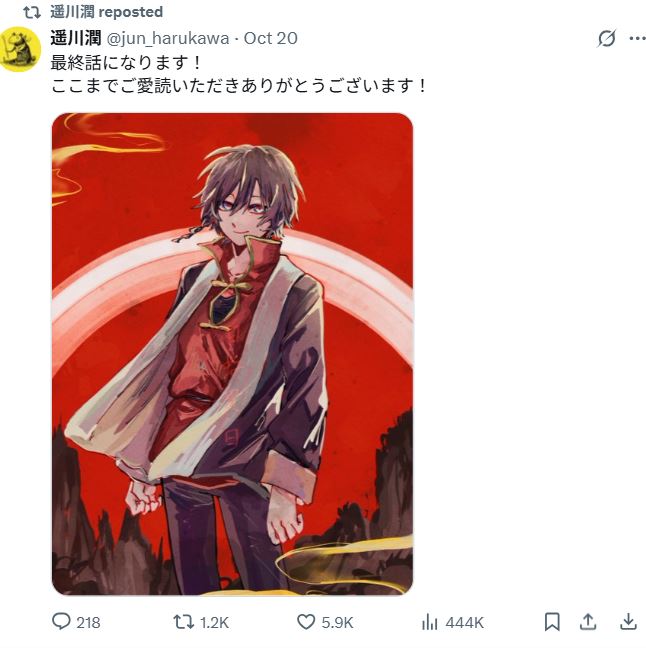Image resolution: width=646 pixels, height=648 pixels.
Task: Click the 444K views count
Action: click(465, 622)
